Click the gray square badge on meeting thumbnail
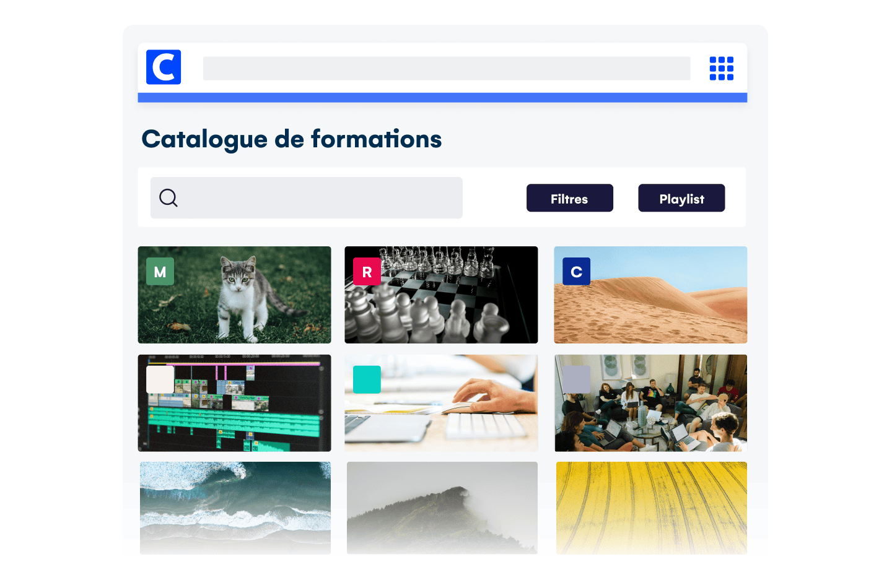This screenshot has width=892, height=588. (x=576, y=379)
